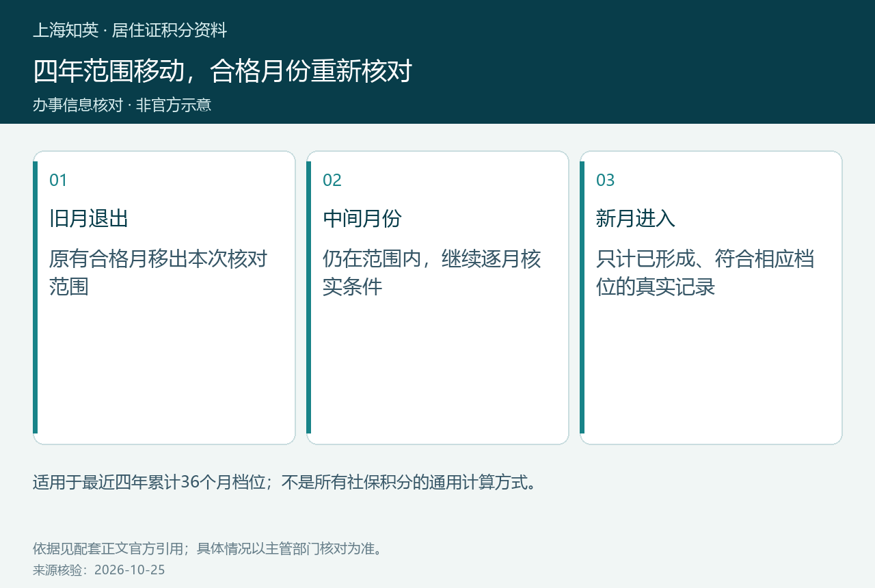Image resolution: width=875 pixels, height=588 pixels.
Task: Click the step number "01"
Action: [x=59, y=180]
